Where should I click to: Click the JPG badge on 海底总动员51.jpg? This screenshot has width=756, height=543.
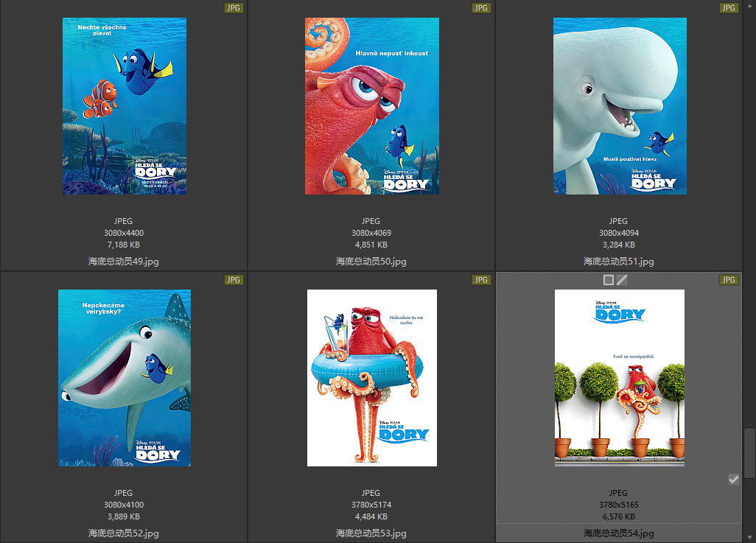[x=729, y=7]
